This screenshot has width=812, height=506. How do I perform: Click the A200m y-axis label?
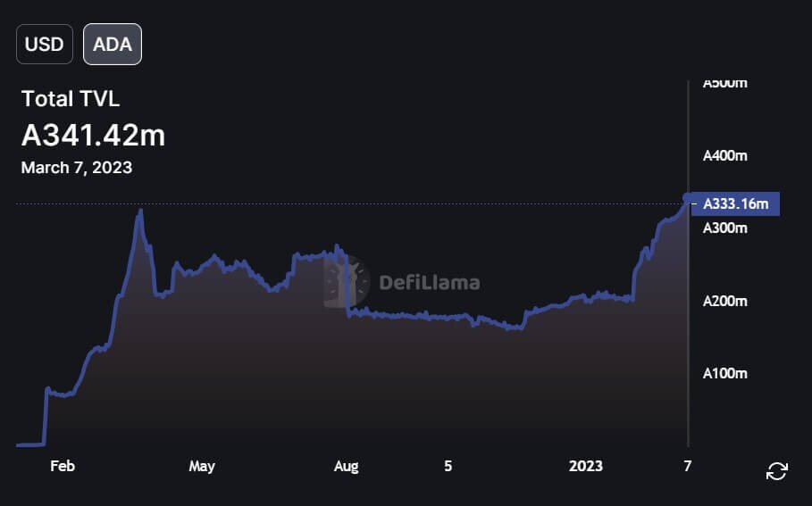tap(725, 301)
